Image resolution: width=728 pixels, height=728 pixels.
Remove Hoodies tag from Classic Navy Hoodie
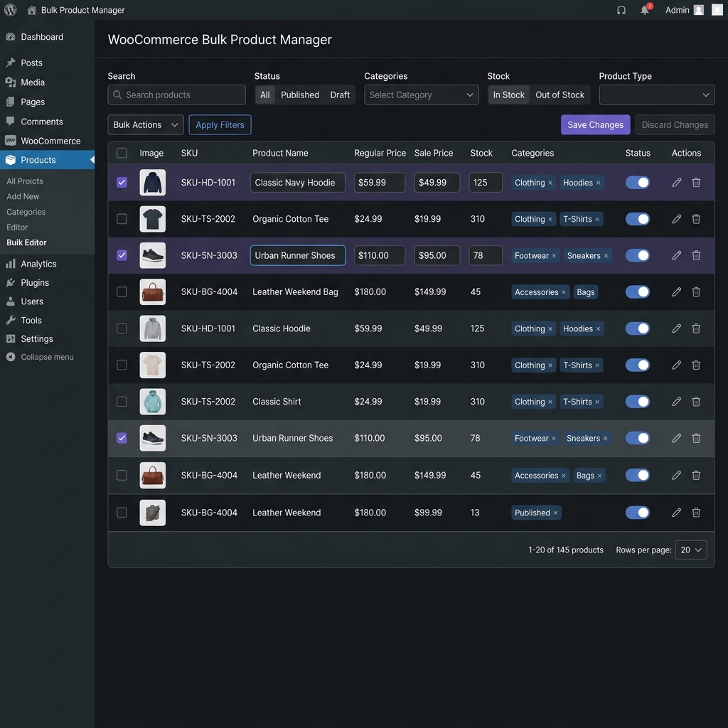tap(598, 183)
